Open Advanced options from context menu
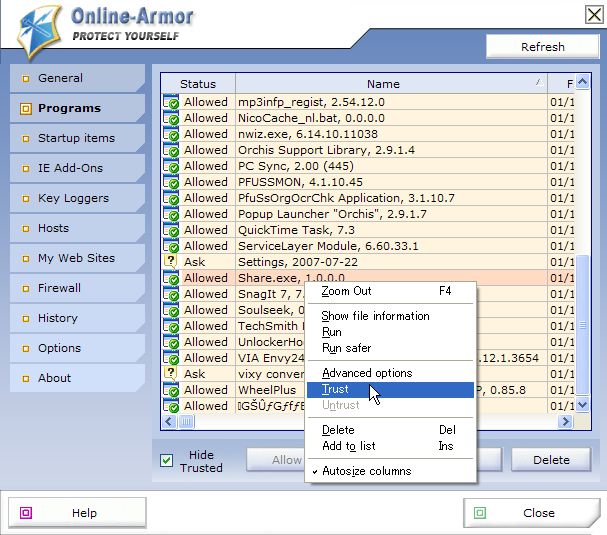607x535 pixels. pyautogui.click(x=391, y=373)
